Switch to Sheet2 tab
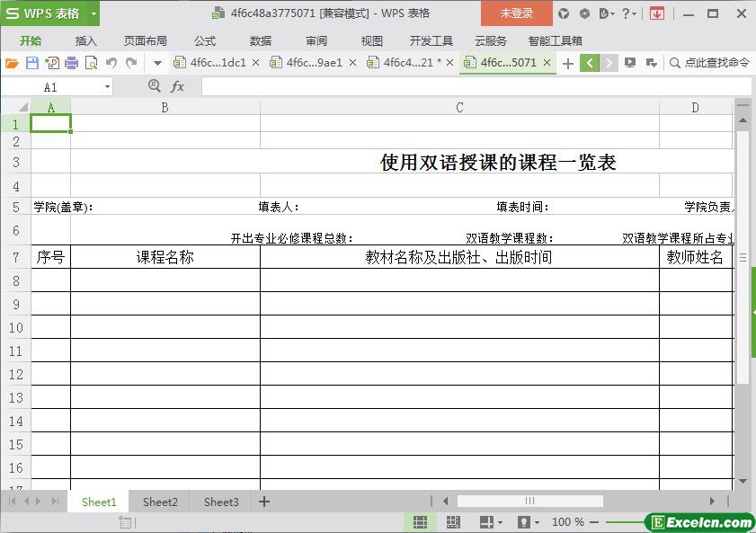This screenshot has height=533, width=756. [160, 502]
